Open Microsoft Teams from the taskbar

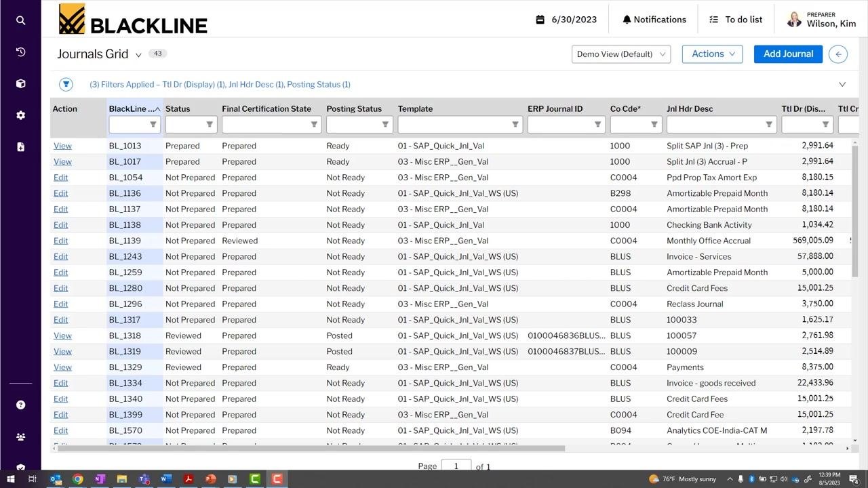point(144,479)
